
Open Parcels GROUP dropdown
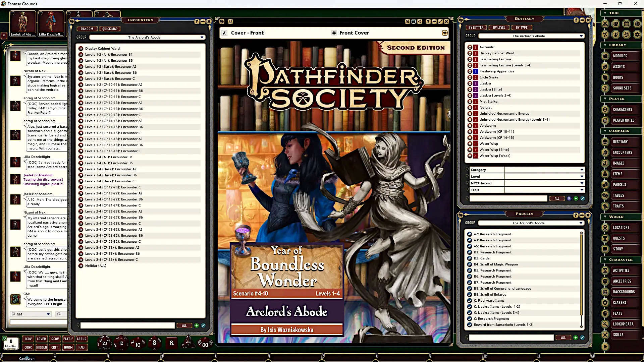point(531,223)
